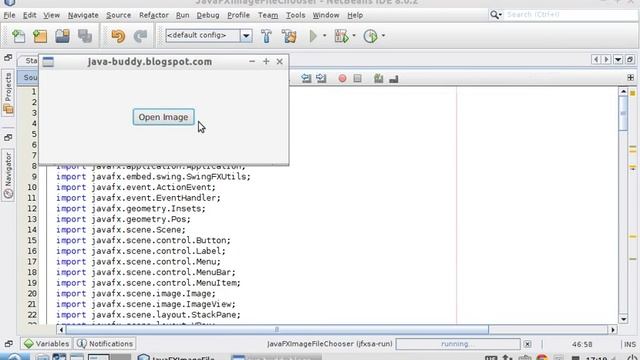Open the Profile Project dropdown arrow
Image resolution: width=640 pixels, height=360 pixels.
point(383,36)
